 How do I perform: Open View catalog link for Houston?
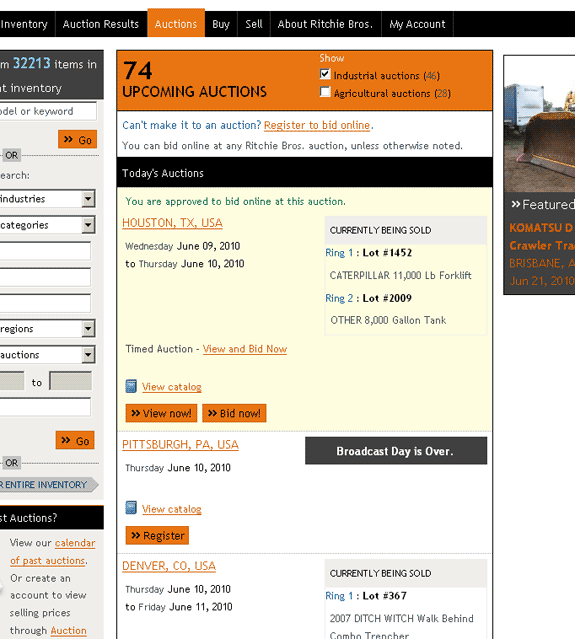click(x=172, y=387)
